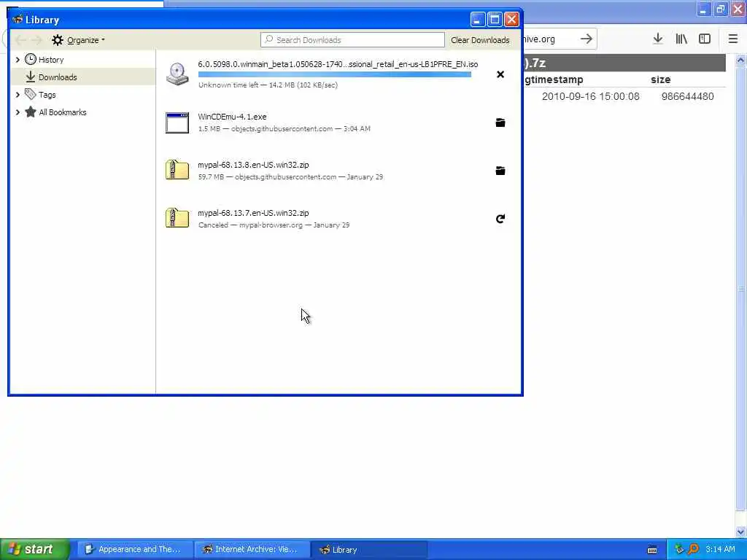Screen dimensions: 747x560
Task: Expand the All Bookmarks tree node
Action: tap(18, 112)
